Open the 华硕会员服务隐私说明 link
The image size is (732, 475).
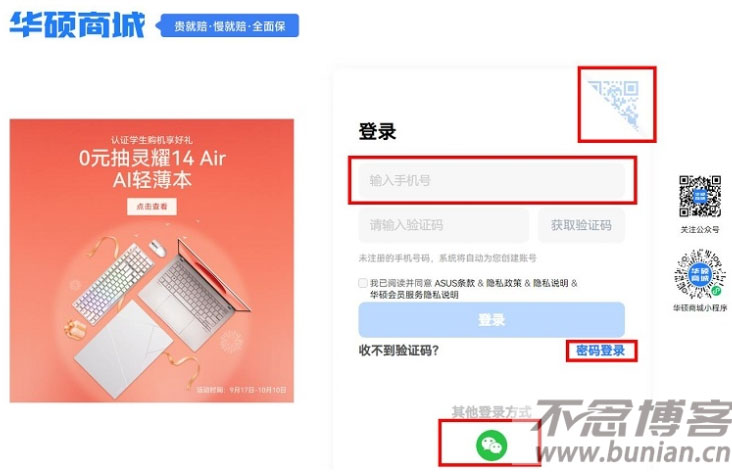414,295
